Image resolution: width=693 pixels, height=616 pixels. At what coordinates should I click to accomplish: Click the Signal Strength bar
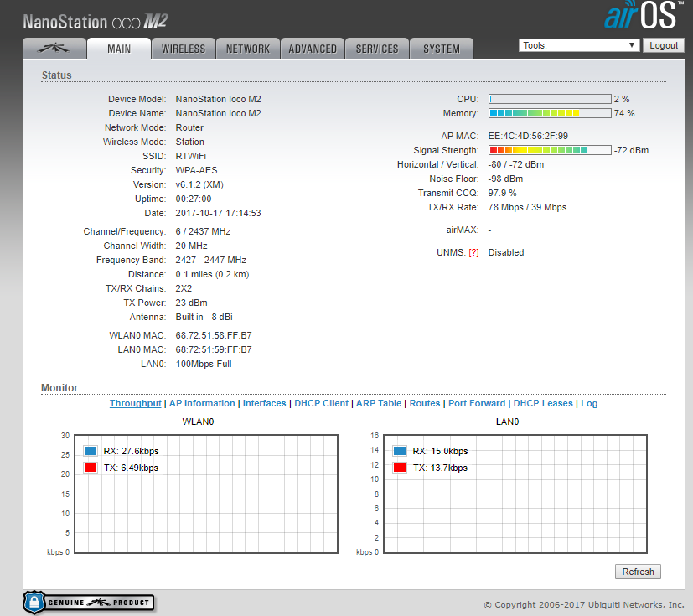tap(550, 150)
